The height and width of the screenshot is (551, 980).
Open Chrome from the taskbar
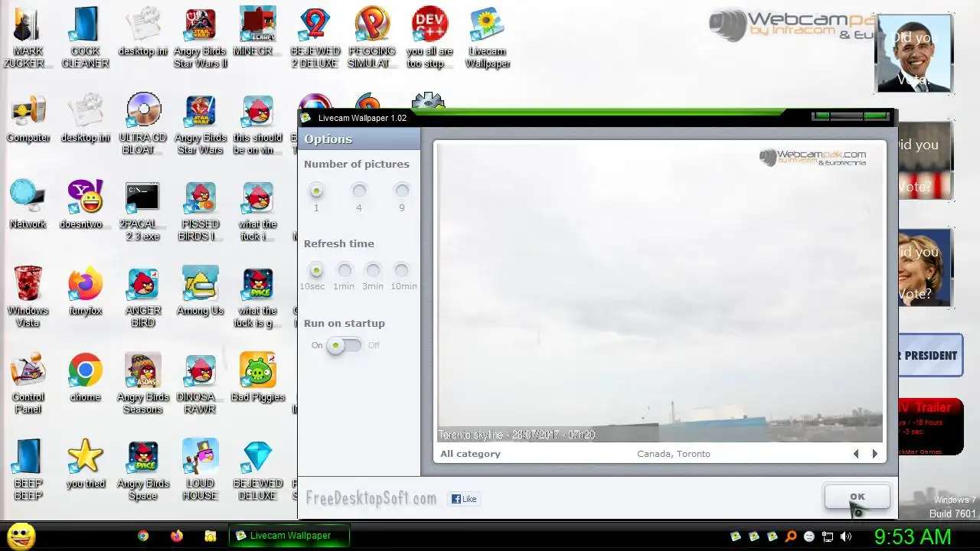[x=143, y=536]
